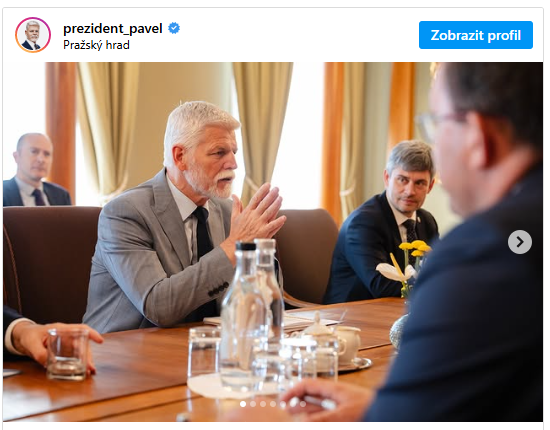This screenshot has width=550, height=430.
Task: Open the prezident_pavel username link
Action: [x=113, y=28]
